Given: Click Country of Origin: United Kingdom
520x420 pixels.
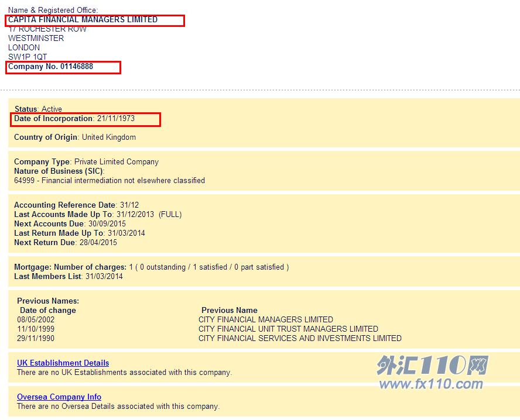Looking at the screenshot, I should pos(75,137).
